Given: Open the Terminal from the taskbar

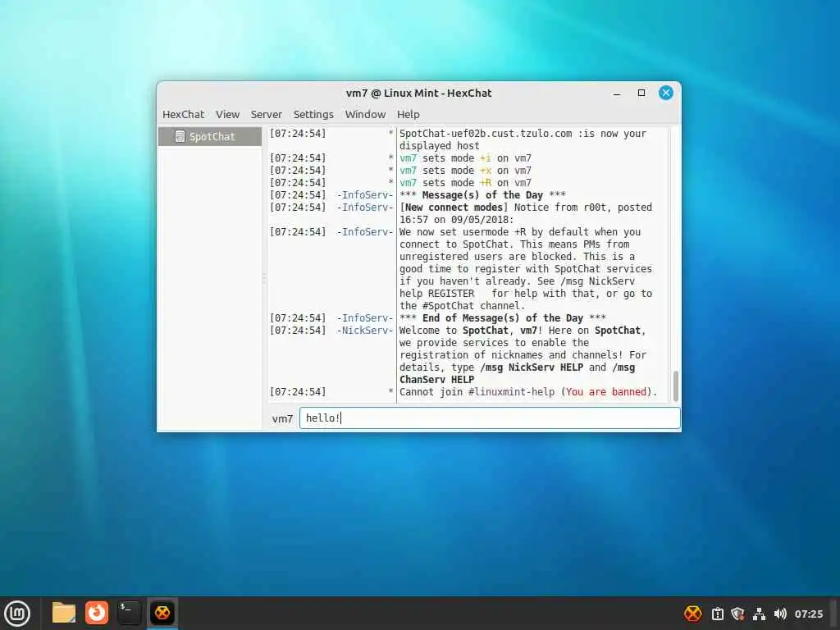Looking at the screenshot, I should pyautogui.click(x=129, y=613).
